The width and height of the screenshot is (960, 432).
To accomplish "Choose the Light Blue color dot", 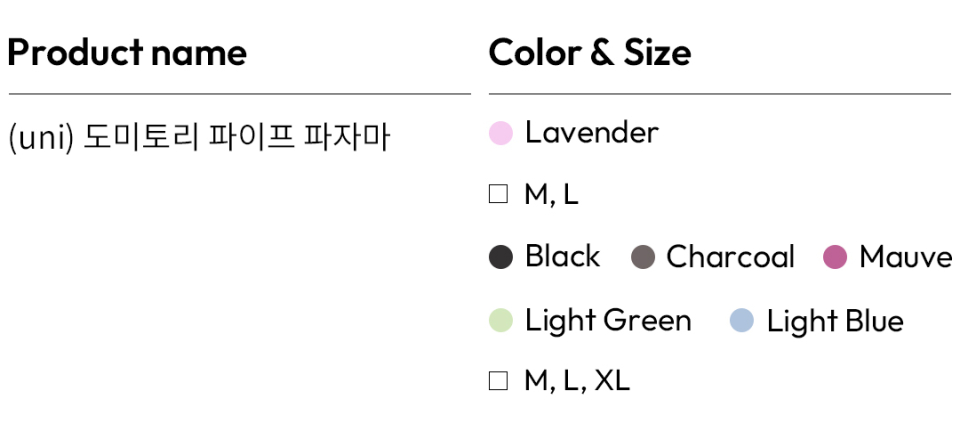I will [741, 321].
